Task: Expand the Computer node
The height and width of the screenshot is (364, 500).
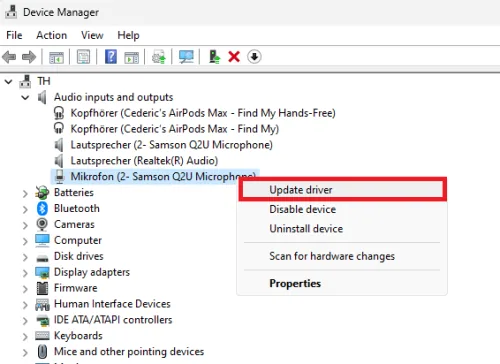Action: point(25,241)
